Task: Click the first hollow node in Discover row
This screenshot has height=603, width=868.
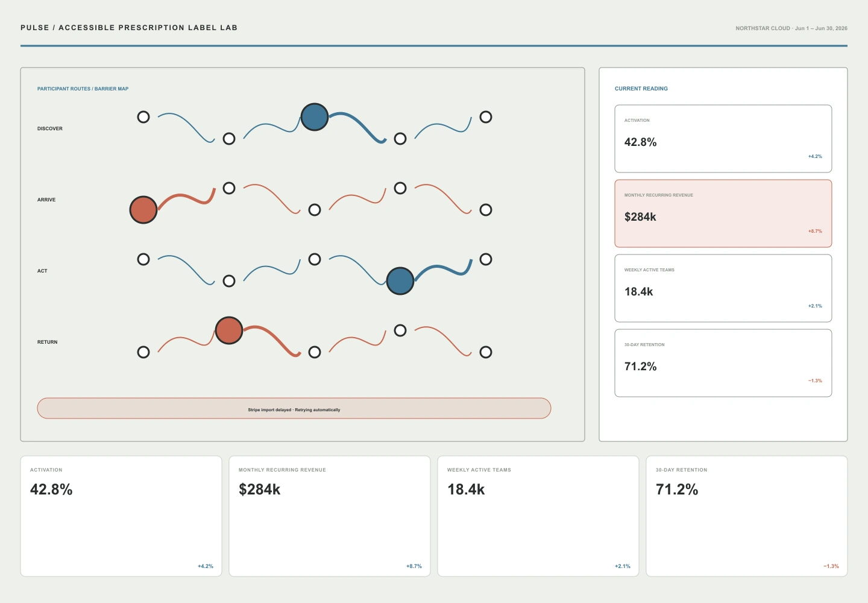Action: (x=143, y=117)
